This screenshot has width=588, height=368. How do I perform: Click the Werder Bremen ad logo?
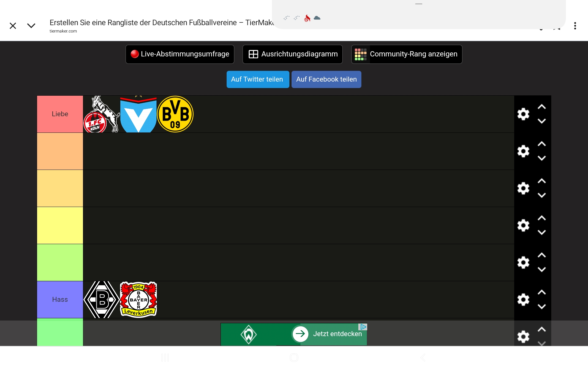pos(248,334)
